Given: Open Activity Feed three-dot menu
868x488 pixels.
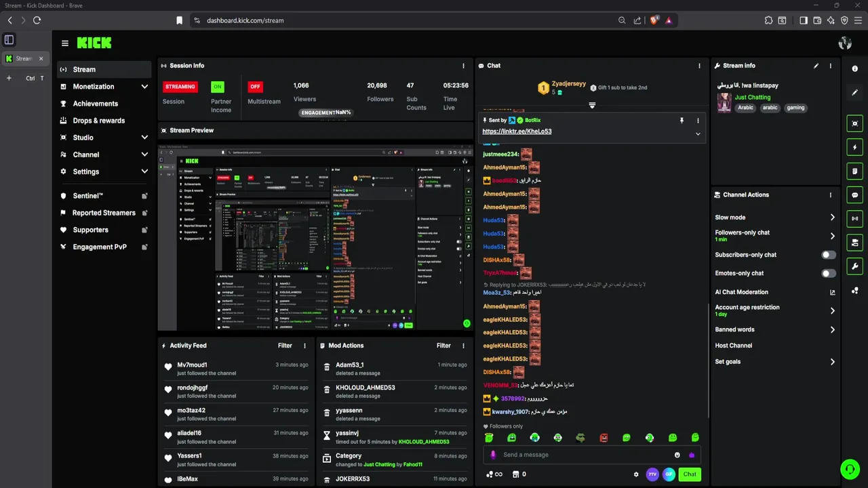Looking at the screenshot, I should (x=304, y=346).
